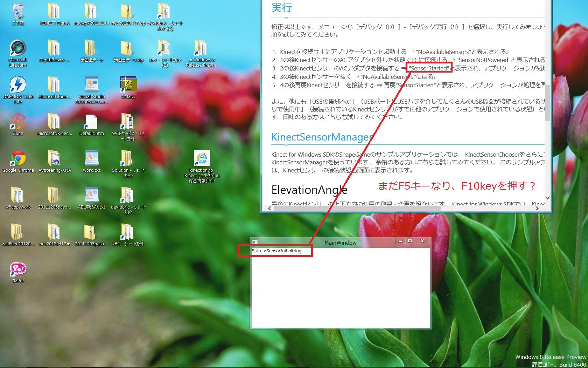Select the GMask application icon
This screenshot has width=588, height=368.
point(128,88)
